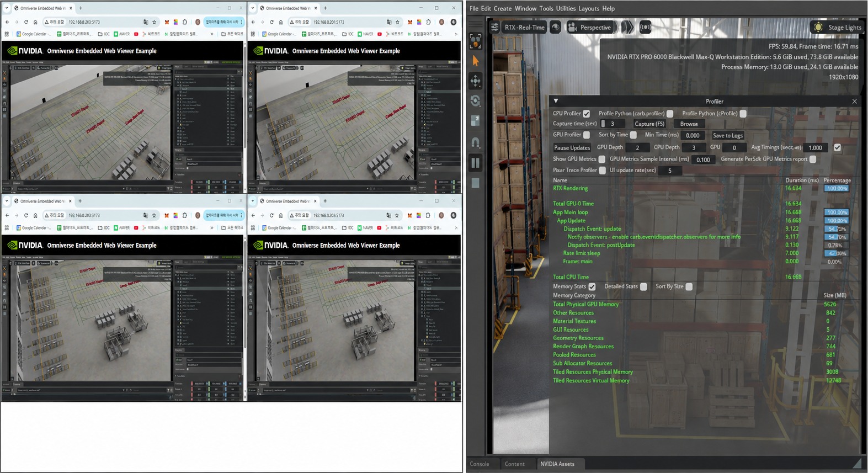Enable Profile Python (carb.profiler) checkbox
The image size is (868, 473).
(669, 113)
